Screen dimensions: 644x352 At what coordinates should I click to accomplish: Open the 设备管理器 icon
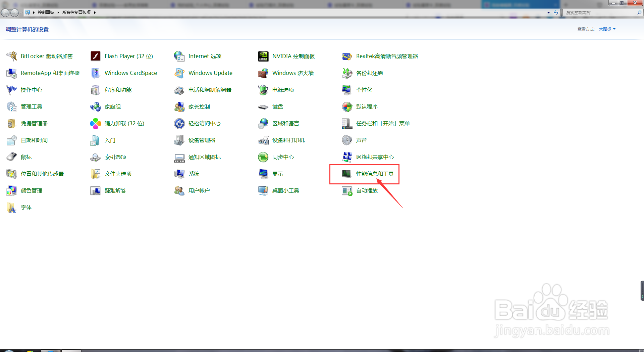pos(179,140)
